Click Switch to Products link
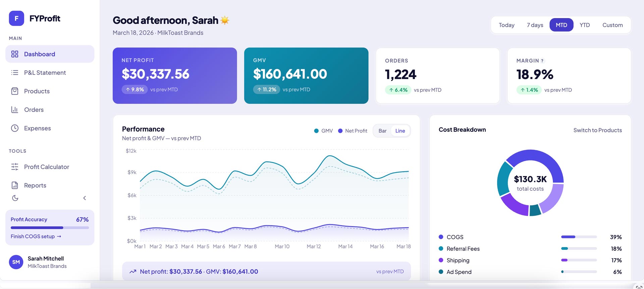The image size is (644, 289). [597, 130]
